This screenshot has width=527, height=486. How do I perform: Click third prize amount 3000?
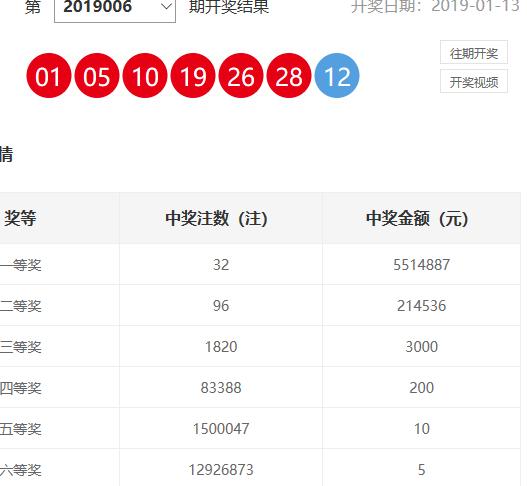(x=421, y=347)
